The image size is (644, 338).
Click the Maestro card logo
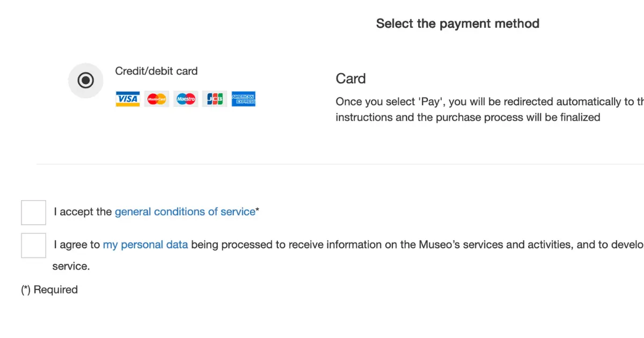[x=186, y=99]
